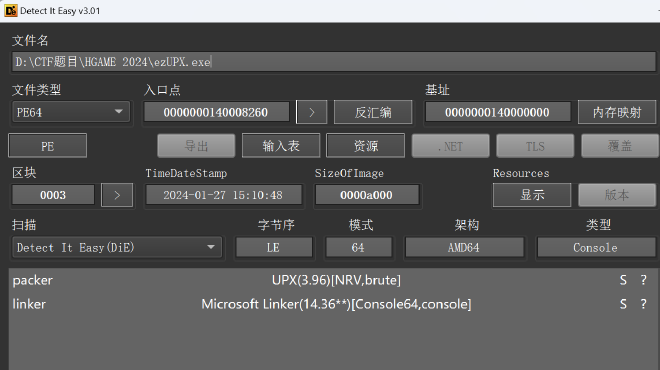The height and width of the screenshot is (370, 660).
Task: Click the type Console field
Action: (x=596, y=248)
